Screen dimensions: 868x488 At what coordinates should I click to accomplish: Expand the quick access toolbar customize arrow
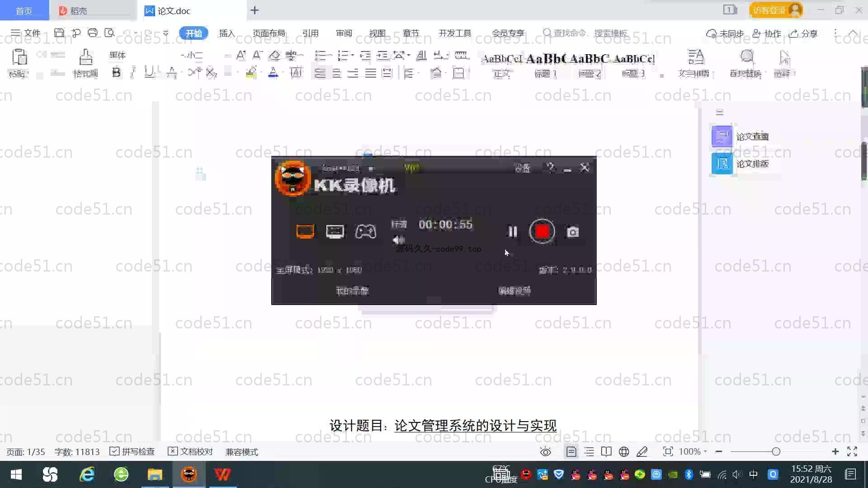pos(166,33)
